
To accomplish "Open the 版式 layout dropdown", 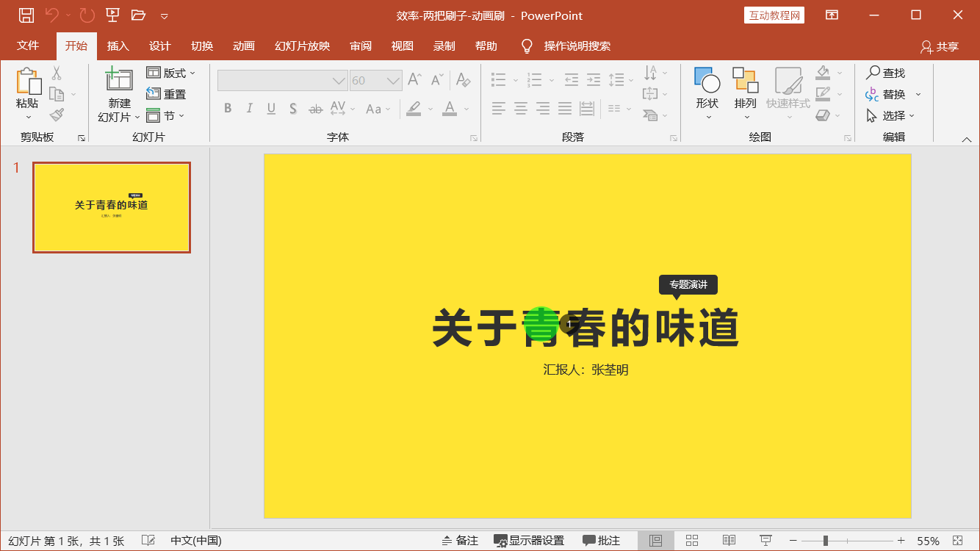I will (x=172, y=73).
